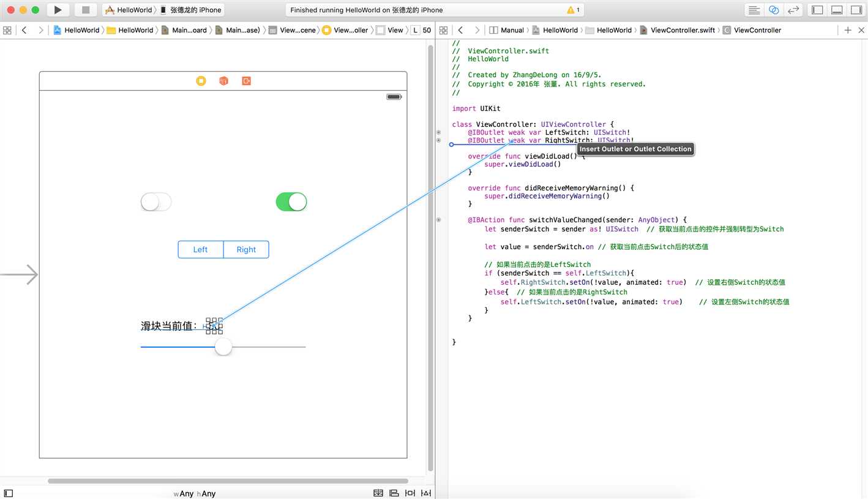The height and width of the screenshot is (499, 868).
Task: Open View...cene item in jump bar
Action: tap(293, 30)
